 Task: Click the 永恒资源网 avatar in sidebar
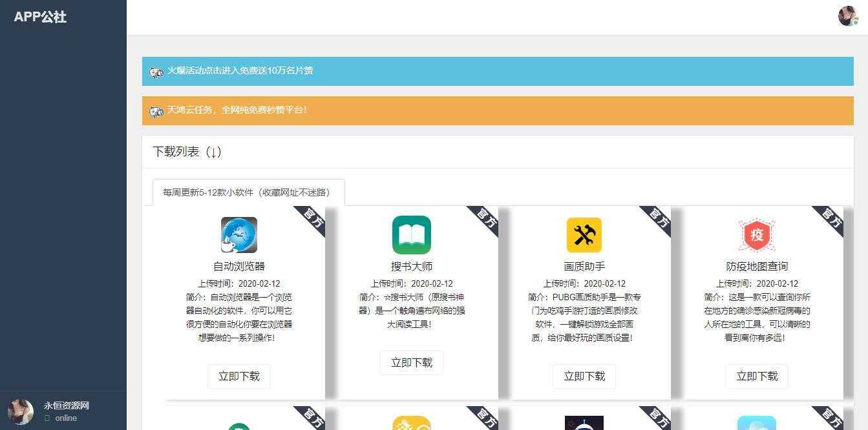(x=20, y=411)
